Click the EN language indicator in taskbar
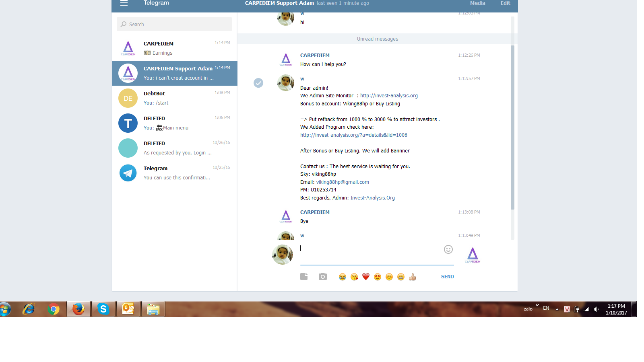Screen dimensions: 644x362 point(546,308)
